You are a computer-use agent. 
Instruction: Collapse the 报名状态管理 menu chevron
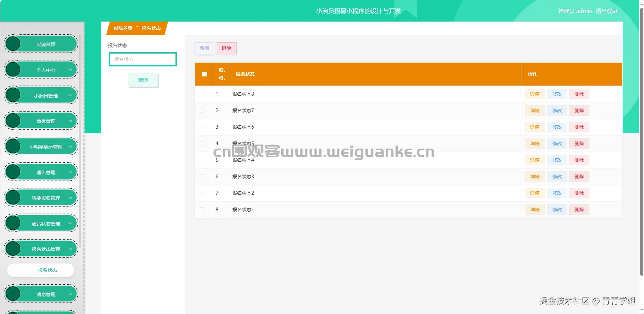coord(70,249)
